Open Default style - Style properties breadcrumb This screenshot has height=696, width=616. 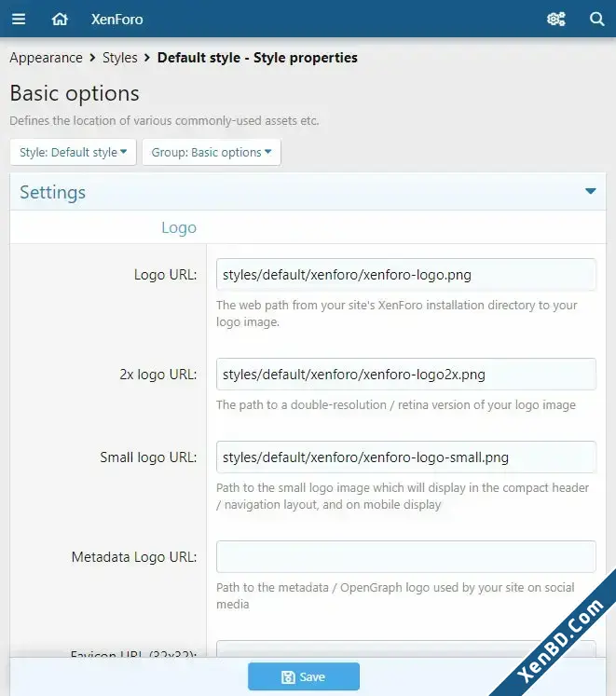[x=257, y=58]
